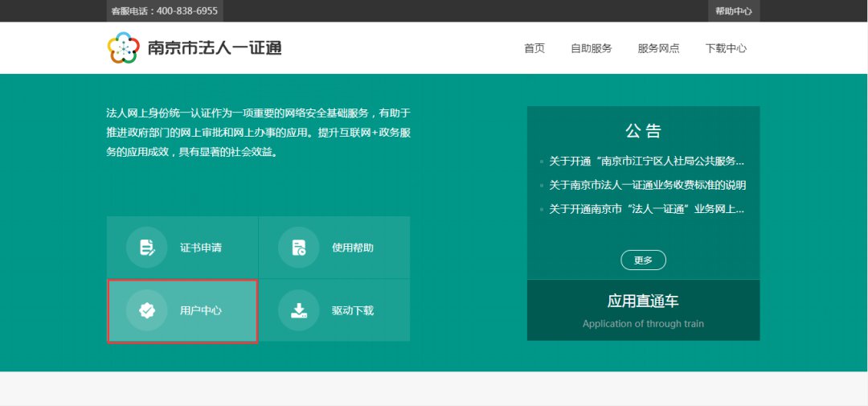
Task: Click the 证书申请 text label
Action: pyautogui.click(x=200, y=248)
